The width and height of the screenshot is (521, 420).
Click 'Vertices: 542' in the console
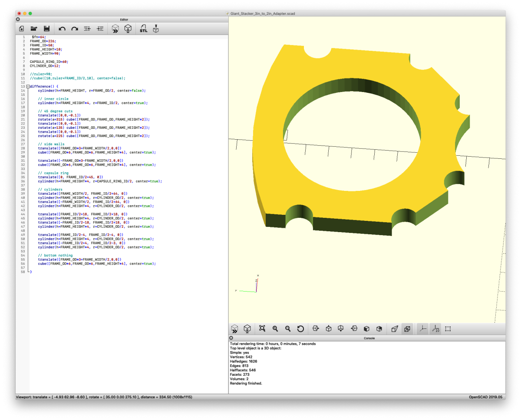pos(241,357)
